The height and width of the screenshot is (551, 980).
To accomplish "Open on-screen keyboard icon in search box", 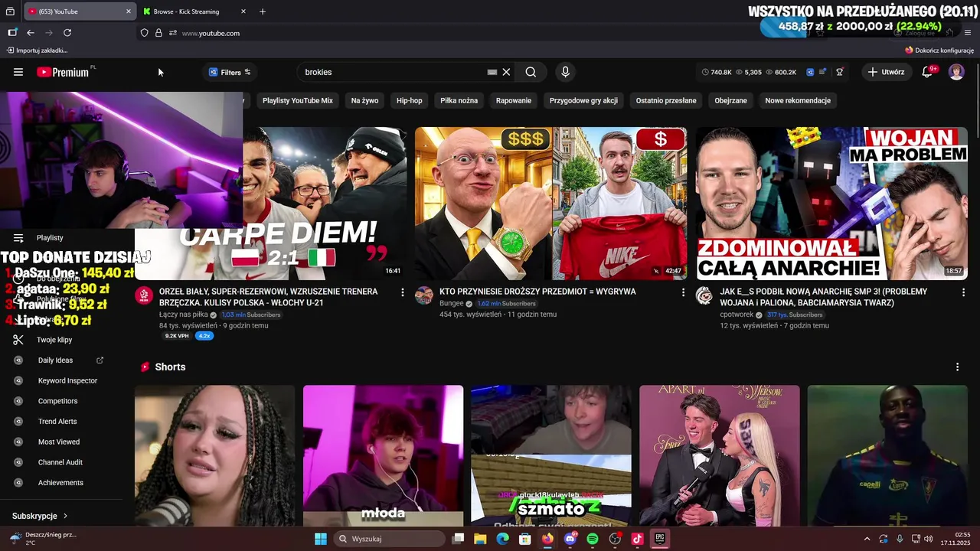I will pos(492,72).
